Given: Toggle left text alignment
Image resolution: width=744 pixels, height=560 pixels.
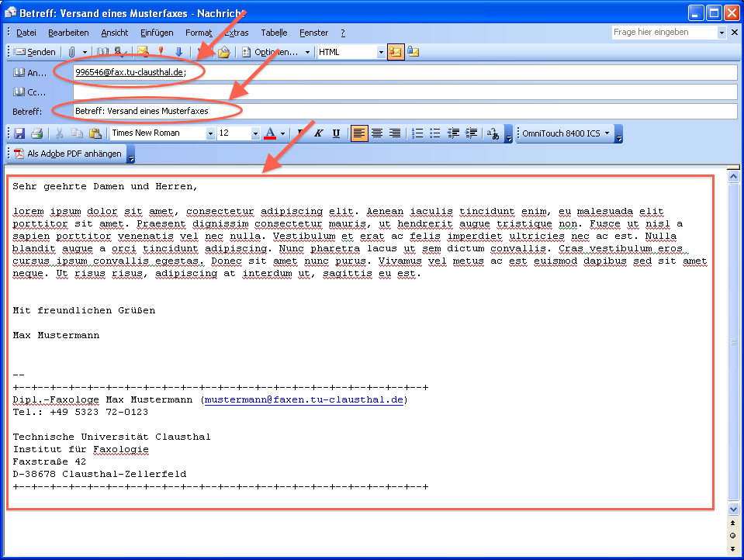Looking at the screenshot, I should pos(359,133).
